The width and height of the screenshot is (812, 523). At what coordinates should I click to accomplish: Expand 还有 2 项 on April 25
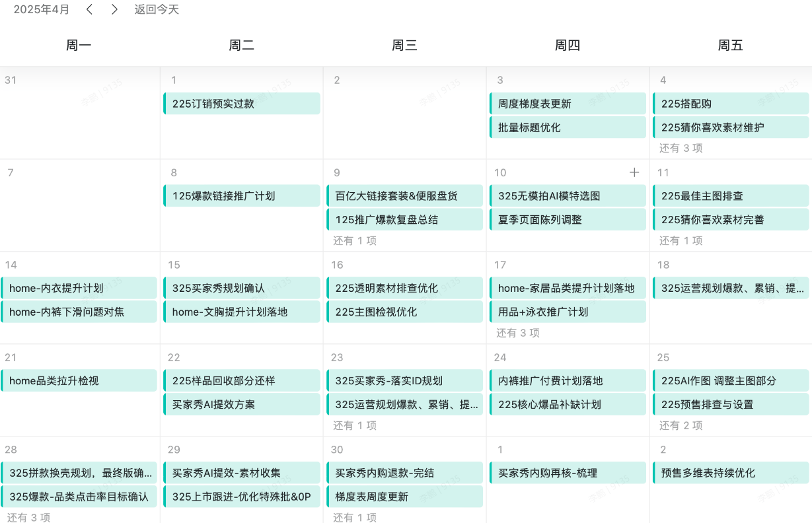681,425
